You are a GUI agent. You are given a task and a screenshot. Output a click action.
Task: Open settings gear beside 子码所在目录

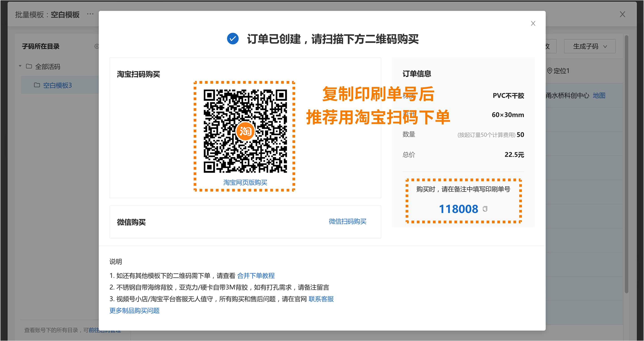(97, 46)
